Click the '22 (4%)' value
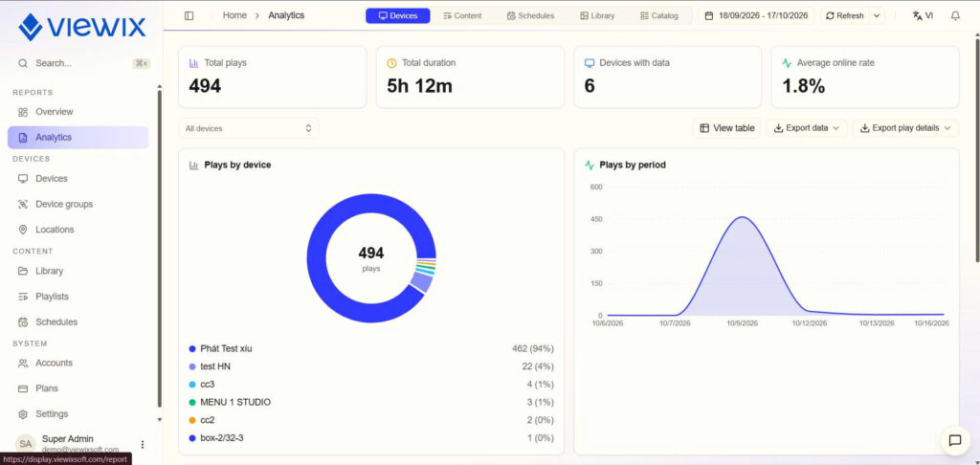Screen dimensions: 980x465 click(x=538, y=366)
